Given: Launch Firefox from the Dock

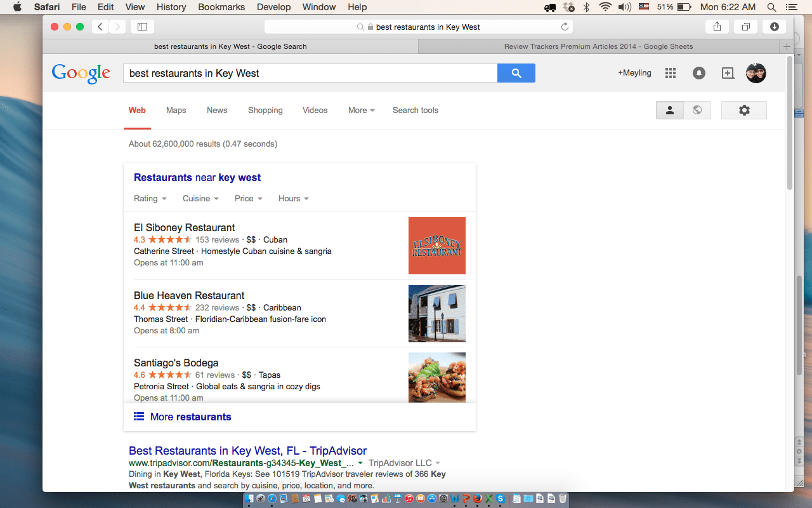Looking at the screenshot, I should [x=478, y=499].
